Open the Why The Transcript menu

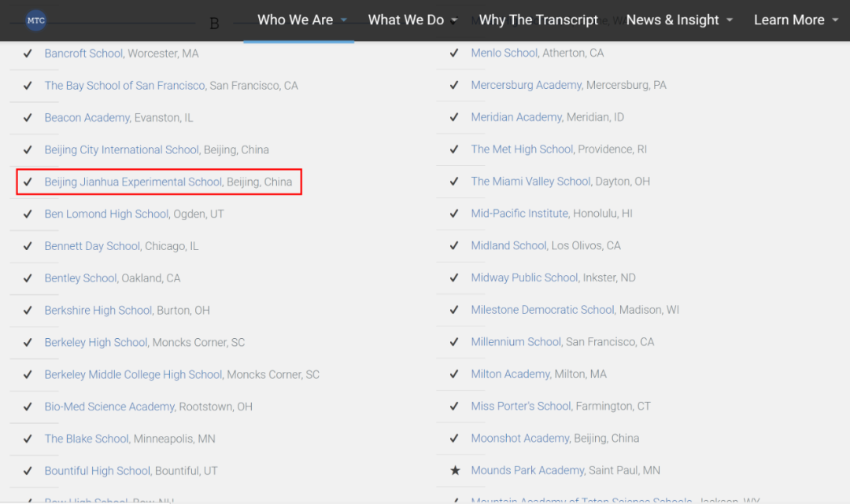(x=538, y=20)
